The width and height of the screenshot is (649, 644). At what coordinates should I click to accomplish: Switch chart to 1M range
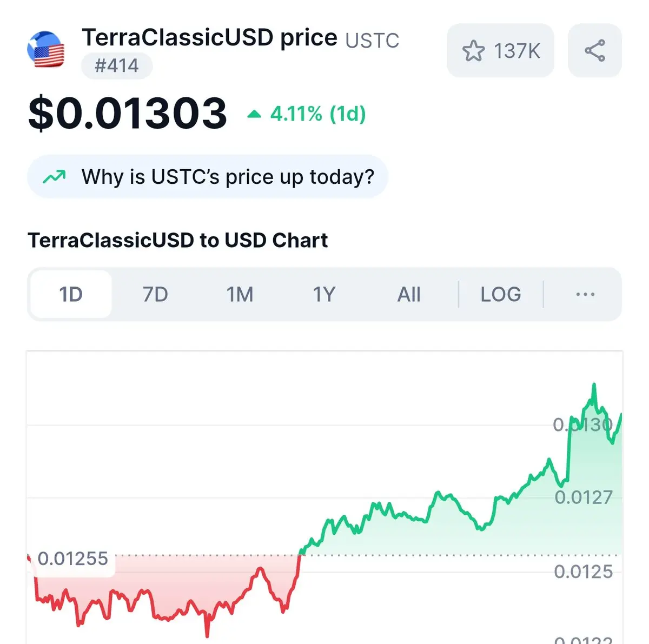tap(240, 295)
